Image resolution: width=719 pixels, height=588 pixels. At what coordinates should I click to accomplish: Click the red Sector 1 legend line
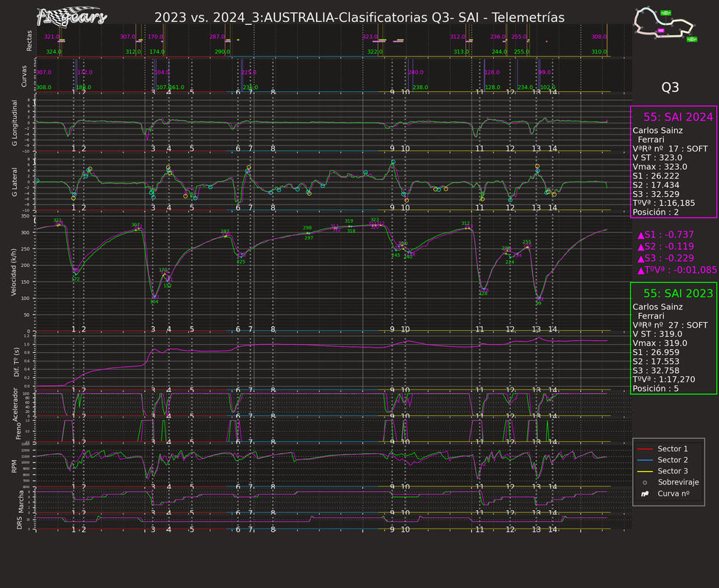tap(645, 449)
